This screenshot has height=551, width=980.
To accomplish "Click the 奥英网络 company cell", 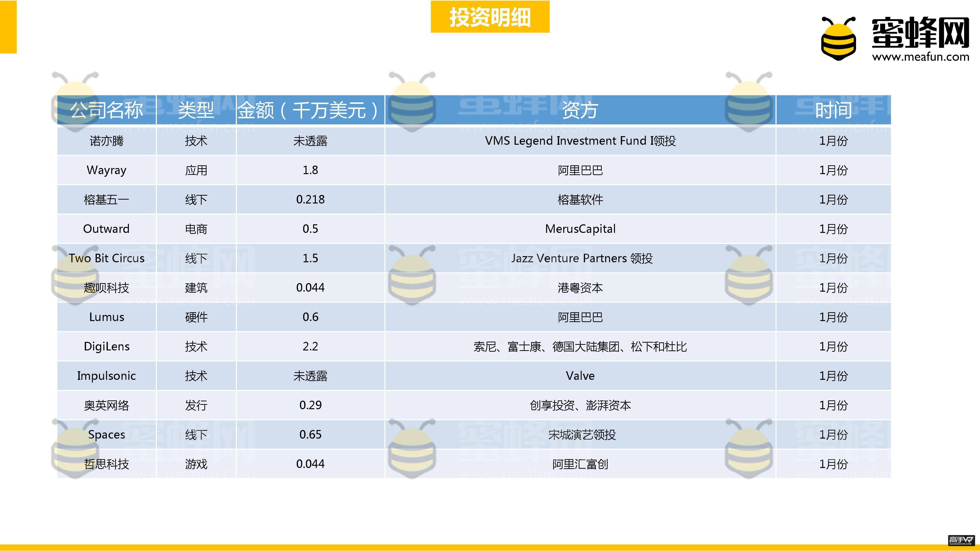I will tap(107, 405).
